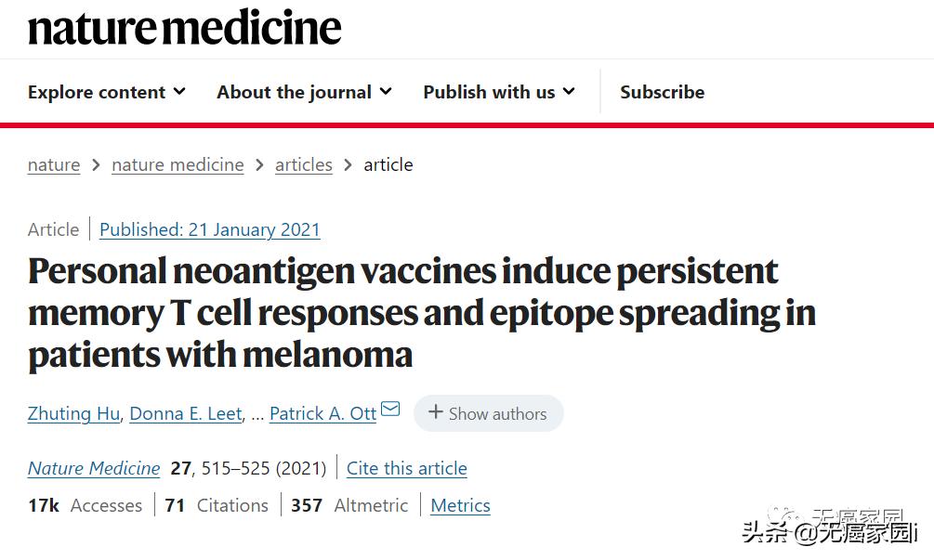Open the Publish with us menu
The image size is (934, 560).
tap(499, 92)
